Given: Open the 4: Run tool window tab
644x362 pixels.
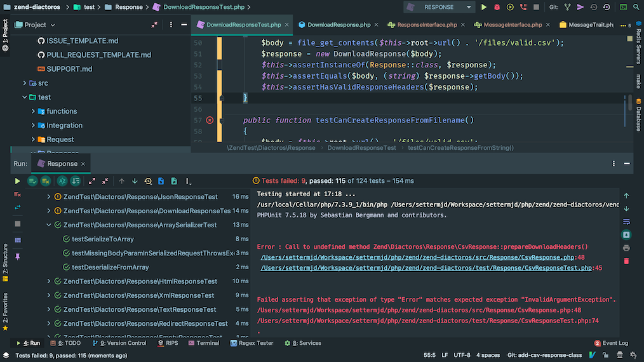Looking at the screenshot, I should [28, 343].
